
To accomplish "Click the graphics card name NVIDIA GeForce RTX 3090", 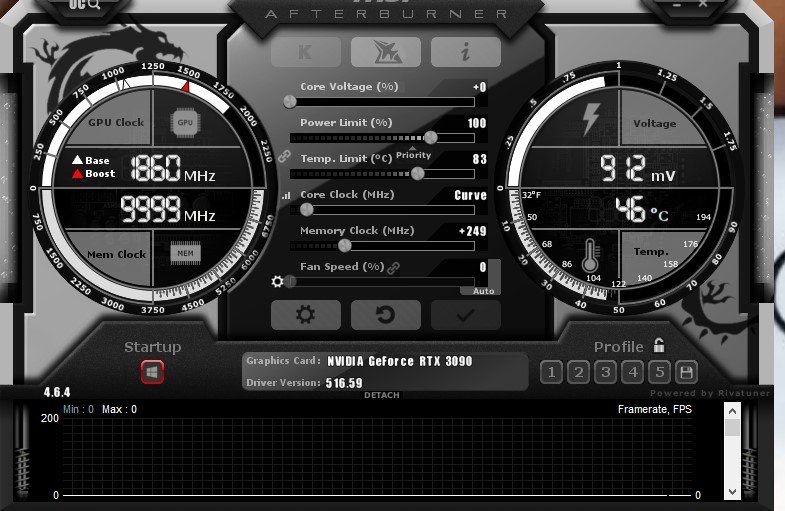I will tap(400, 361).
